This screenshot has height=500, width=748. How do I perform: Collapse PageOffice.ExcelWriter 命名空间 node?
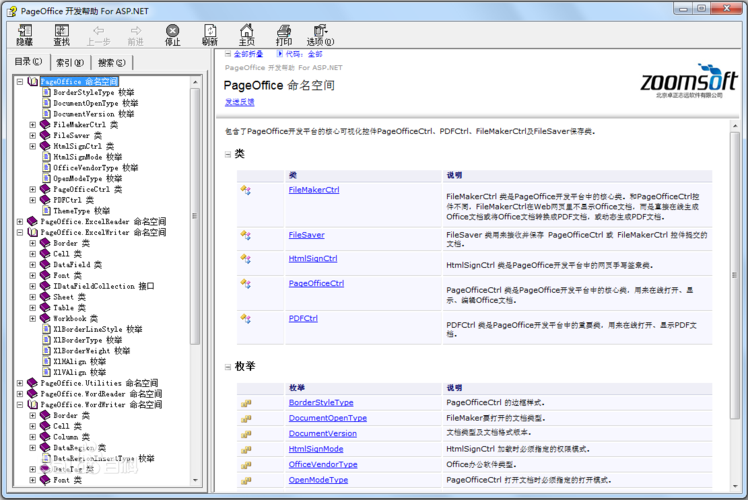click(x=20, y=232)
